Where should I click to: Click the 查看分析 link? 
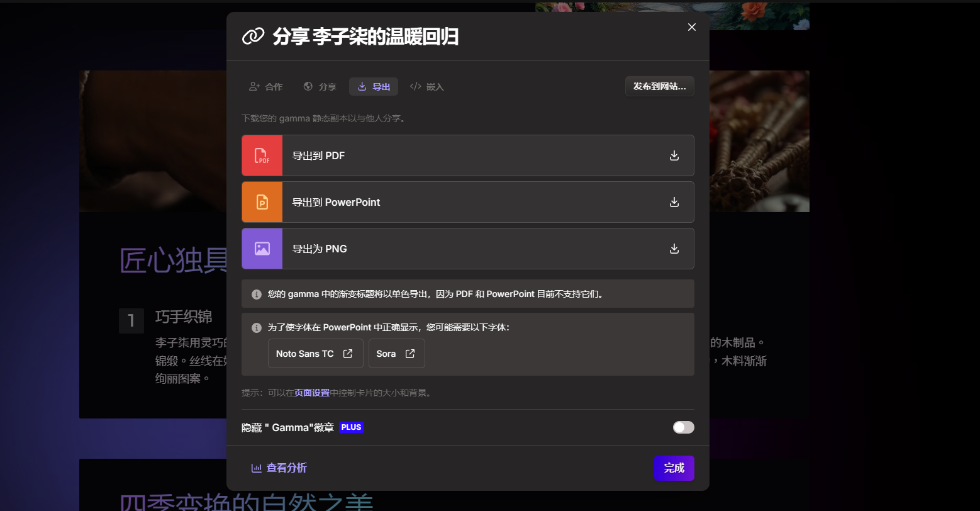click(279, 468)
